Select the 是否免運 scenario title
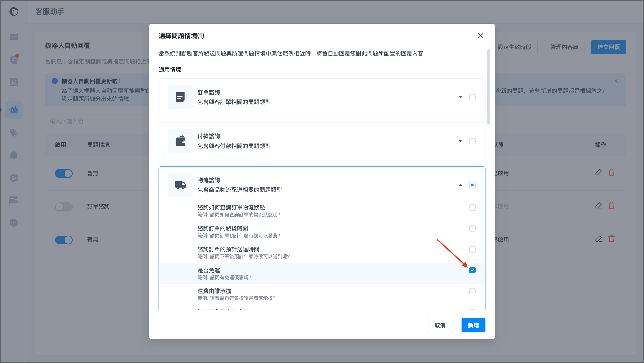The image size is (644, 363). (x=208, y=270)
